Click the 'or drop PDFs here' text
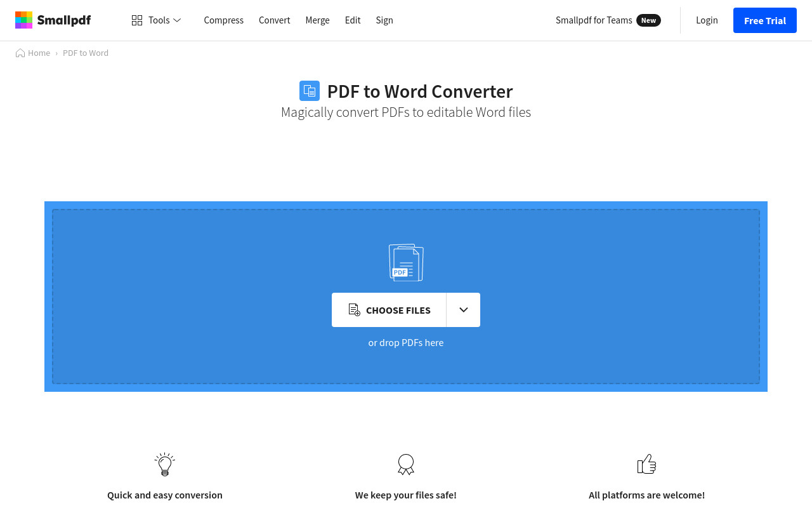812x508 pixels. click(406, 343)
